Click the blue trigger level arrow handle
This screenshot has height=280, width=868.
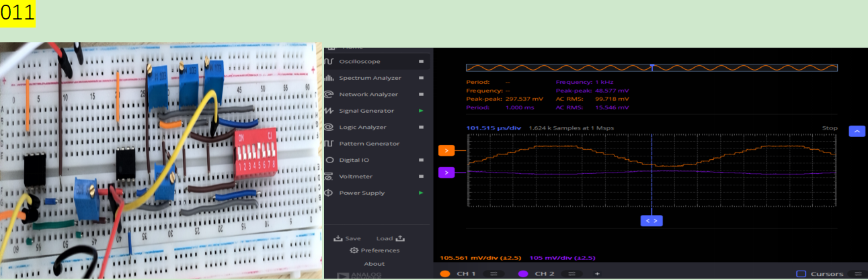tap(857, 131)
